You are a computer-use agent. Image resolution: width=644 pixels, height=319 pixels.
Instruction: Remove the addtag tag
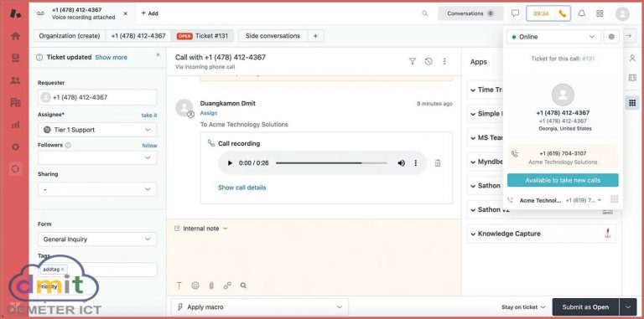tap(62, 270)
